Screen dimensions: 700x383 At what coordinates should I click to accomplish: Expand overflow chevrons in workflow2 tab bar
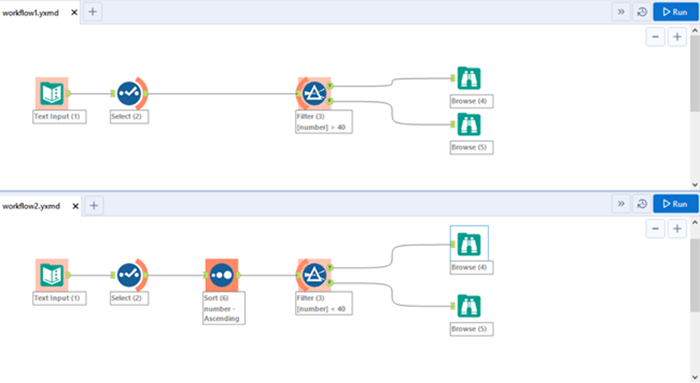coord(621,204)
